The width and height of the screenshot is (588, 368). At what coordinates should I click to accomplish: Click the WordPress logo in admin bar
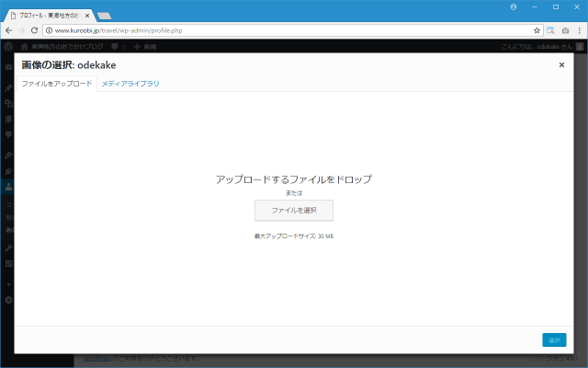8,46
